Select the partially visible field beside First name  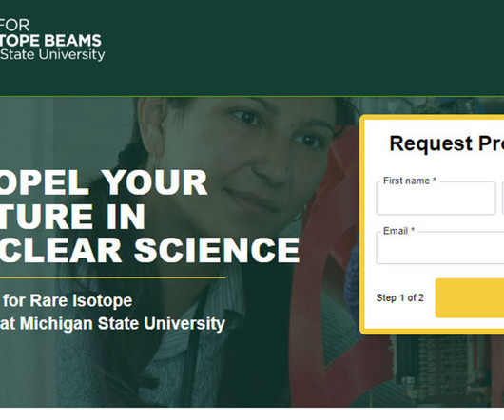503,199
